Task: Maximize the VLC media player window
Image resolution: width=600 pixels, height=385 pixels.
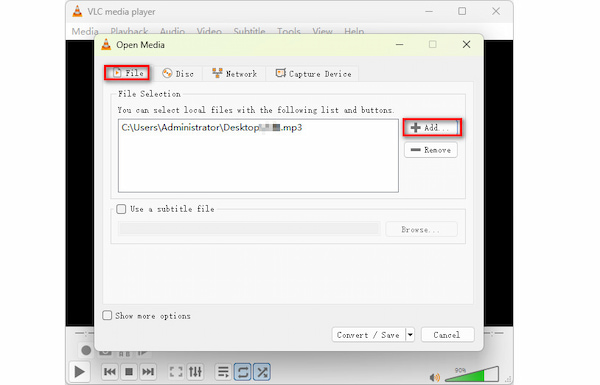Action: 462,11
